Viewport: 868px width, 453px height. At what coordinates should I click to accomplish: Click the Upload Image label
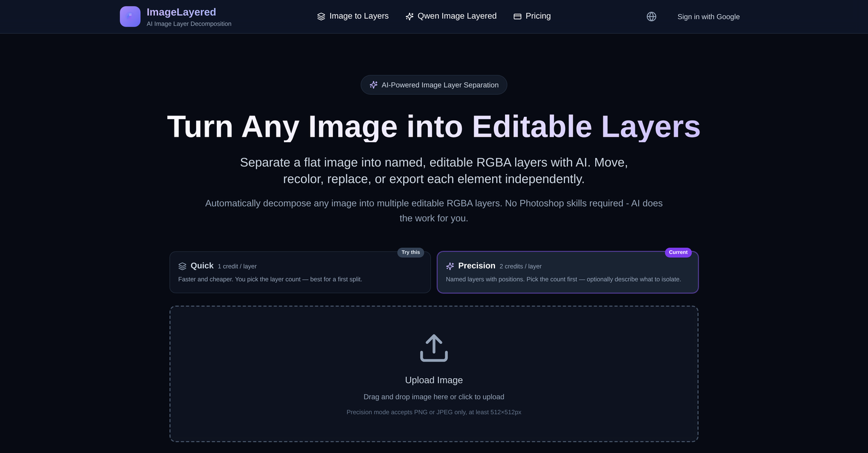click(x=434, y=380)
